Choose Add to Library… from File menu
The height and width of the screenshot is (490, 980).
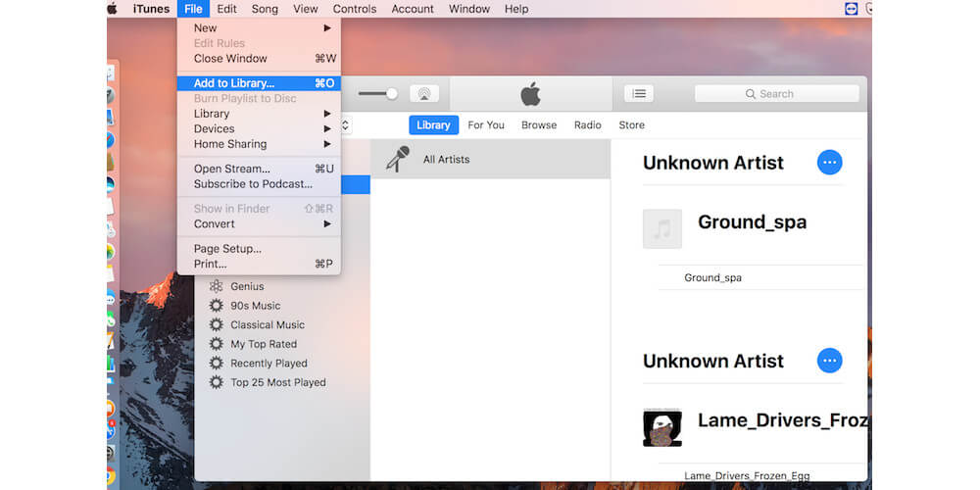point(259,83)
